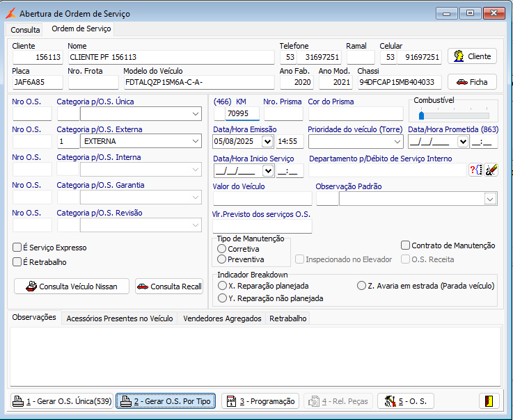Check the Contrato de Manutenção box

pos(405,245)
